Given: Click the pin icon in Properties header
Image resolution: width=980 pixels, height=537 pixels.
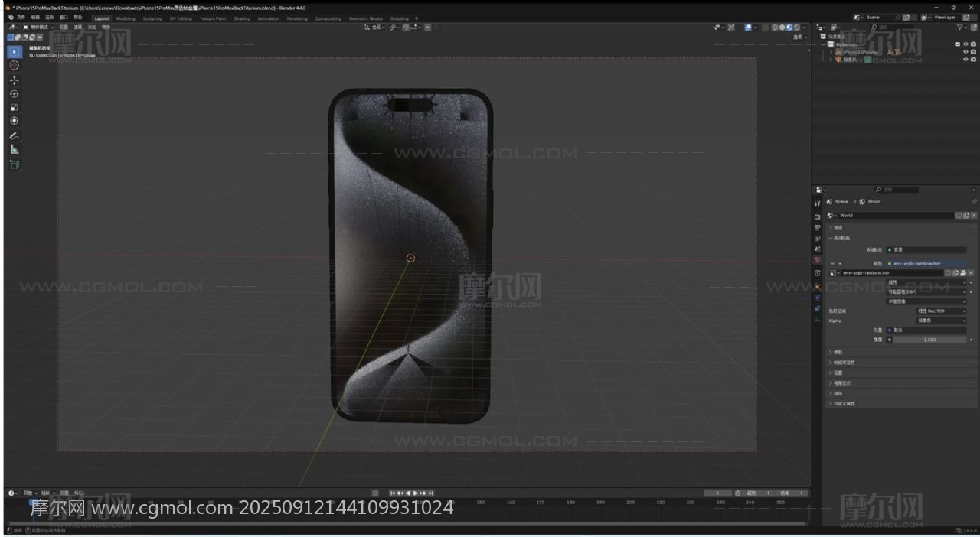Looking at the screenshot, I should click(x=974, y=202).
